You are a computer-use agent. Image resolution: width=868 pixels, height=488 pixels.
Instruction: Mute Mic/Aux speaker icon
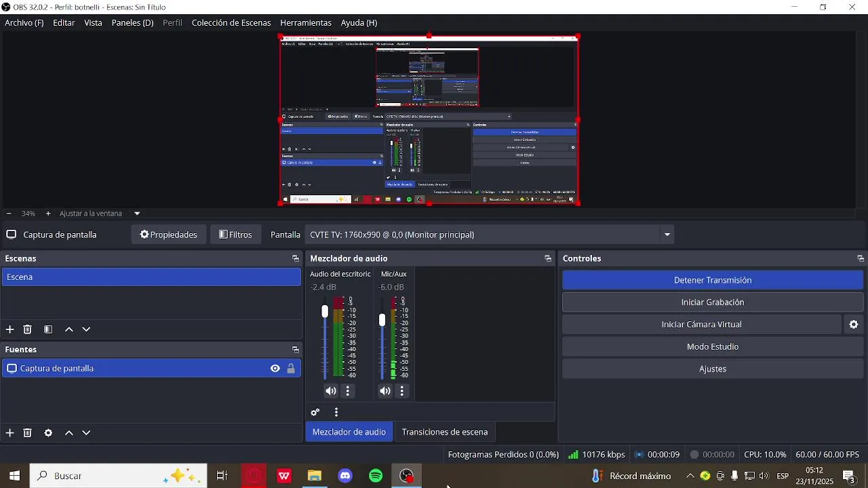[x=384, y=391]
